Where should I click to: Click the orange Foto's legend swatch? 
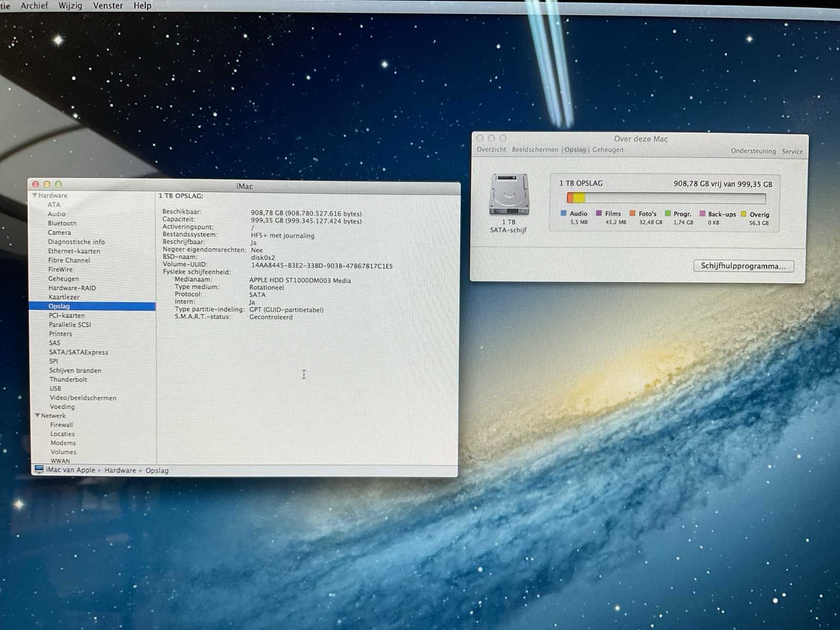point(633,214)
